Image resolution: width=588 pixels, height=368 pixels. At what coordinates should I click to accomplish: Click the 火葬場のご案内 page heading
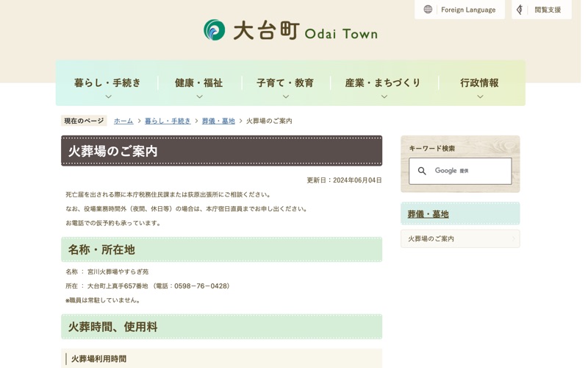222,151
